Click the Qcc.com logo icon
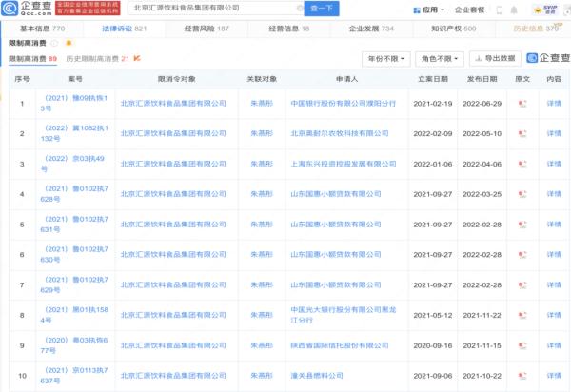This screenshot has height=392, width=571. pyautogui.click(x=10, y=9)
